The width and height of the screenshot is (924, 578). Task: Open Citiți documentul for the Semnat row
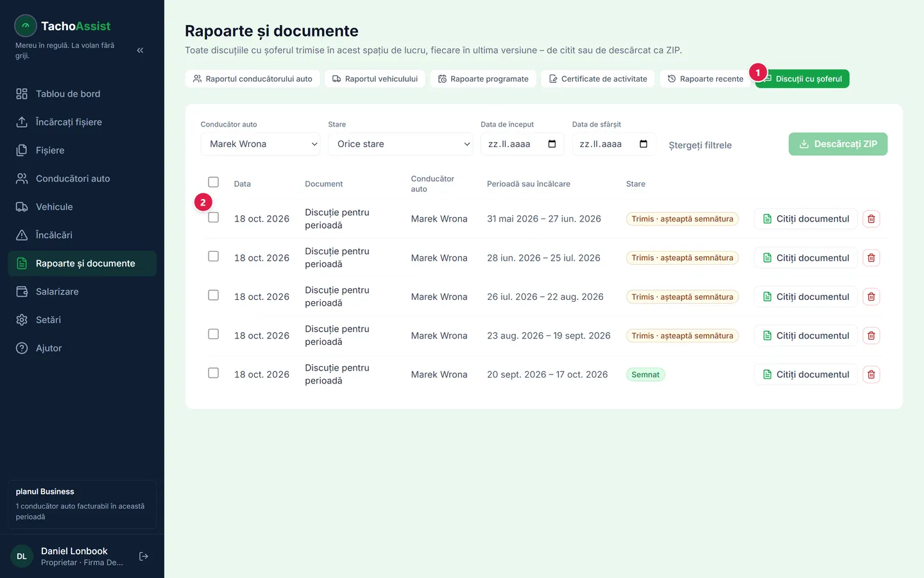point(806,374)
